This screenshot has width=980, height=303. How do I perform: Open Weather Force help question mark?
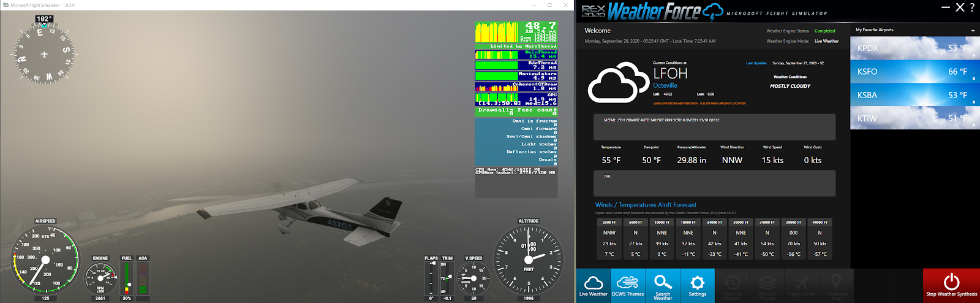(972, 7)
